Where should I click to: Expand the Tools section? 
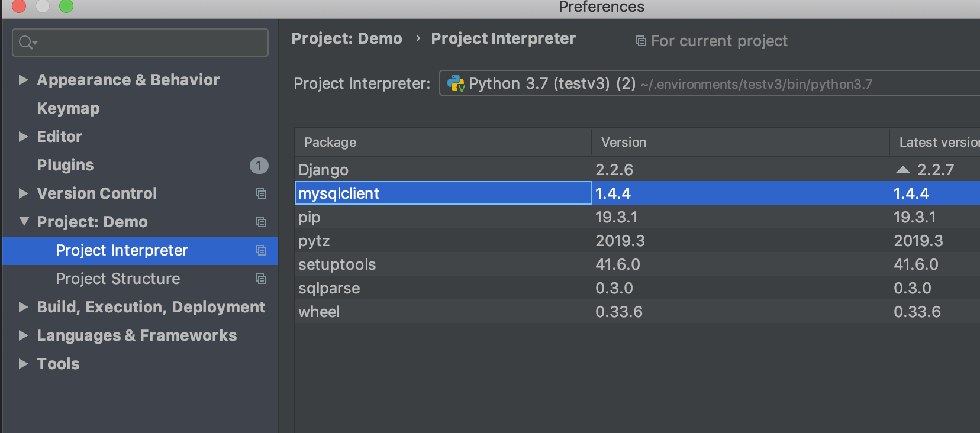pyautogui.click(x=23, y=364)
